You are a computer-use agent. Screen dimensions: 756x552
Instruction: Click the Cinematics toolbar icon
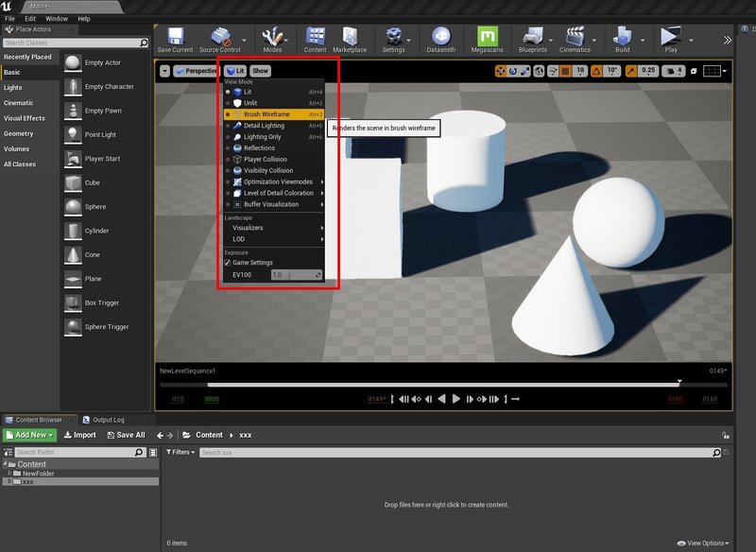pyautogui.click(x=576, y=38)
